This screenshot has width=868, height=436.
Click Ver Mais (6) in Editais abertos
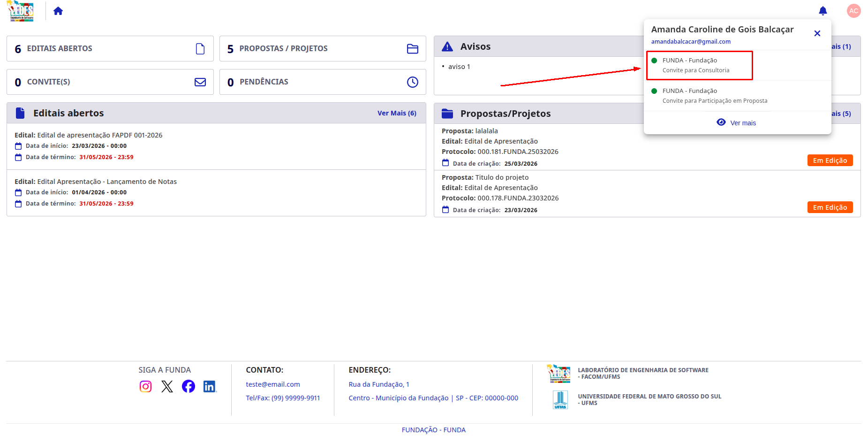pyautogui.click(x=397, y=113)
